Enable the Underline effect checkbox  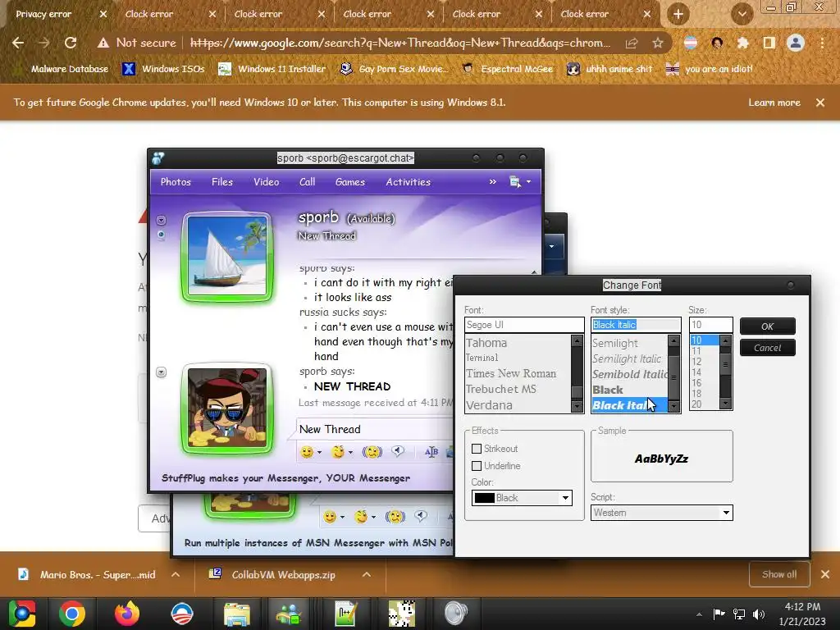click(x=477, y=466)
